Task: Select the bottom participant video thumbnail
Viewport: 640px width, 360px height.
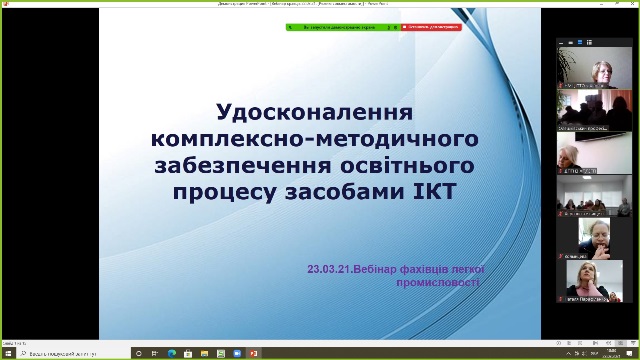Action: pyautogui.click(x=594, y=281)
